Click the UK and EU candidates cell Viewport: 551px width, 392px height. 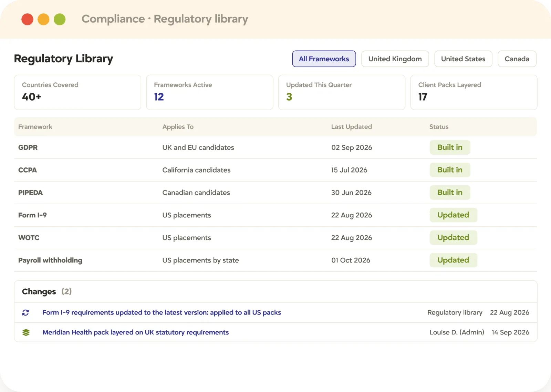click(198, 147)
